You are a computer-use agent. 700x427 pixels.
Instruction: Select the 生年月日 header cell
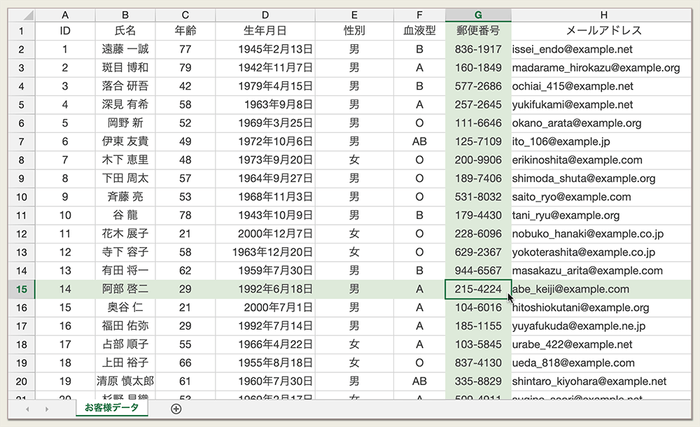click(x=265, y=31)
